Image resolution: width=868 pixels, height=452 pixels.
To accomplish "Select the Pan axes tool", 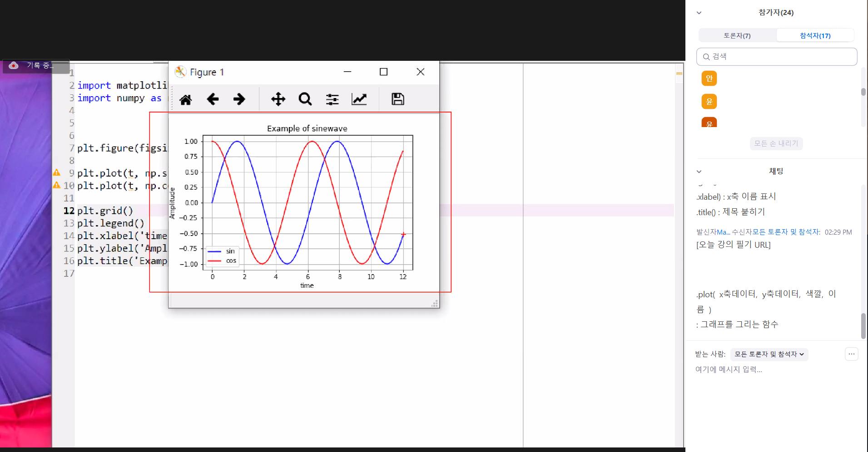I will (x=278, y=99).
